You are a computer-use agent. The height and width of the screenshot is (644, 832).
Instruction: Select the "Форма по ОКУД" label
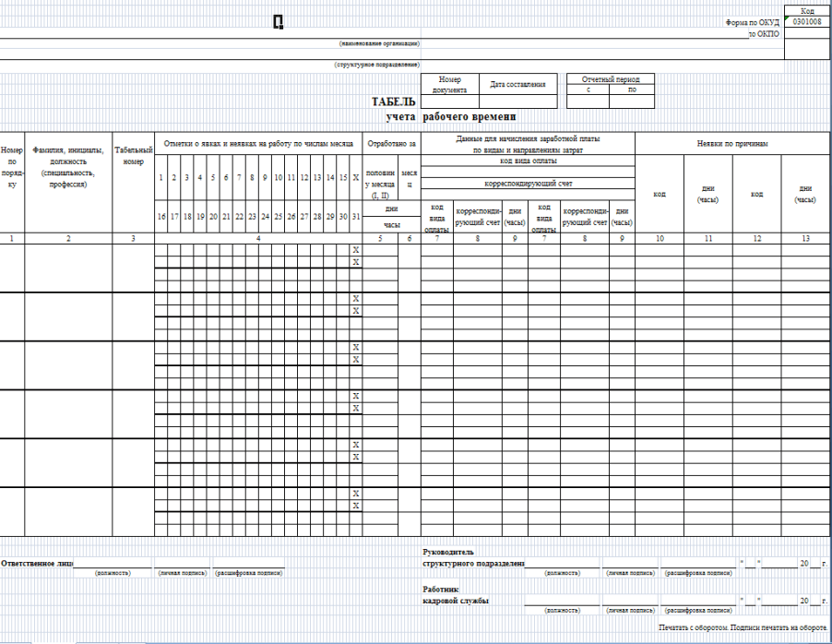(x=752, y=22)
